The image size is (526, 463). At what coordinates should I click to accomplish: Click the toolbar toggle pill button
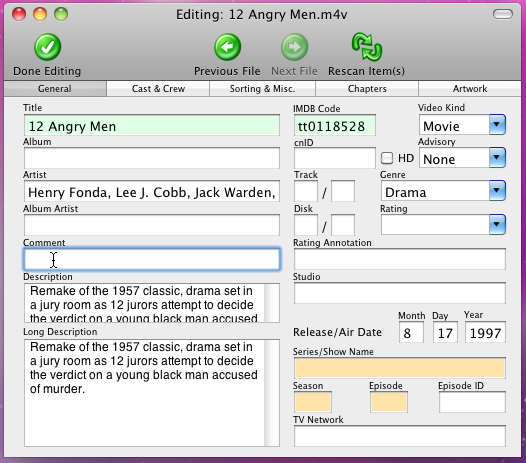point(503,14)
